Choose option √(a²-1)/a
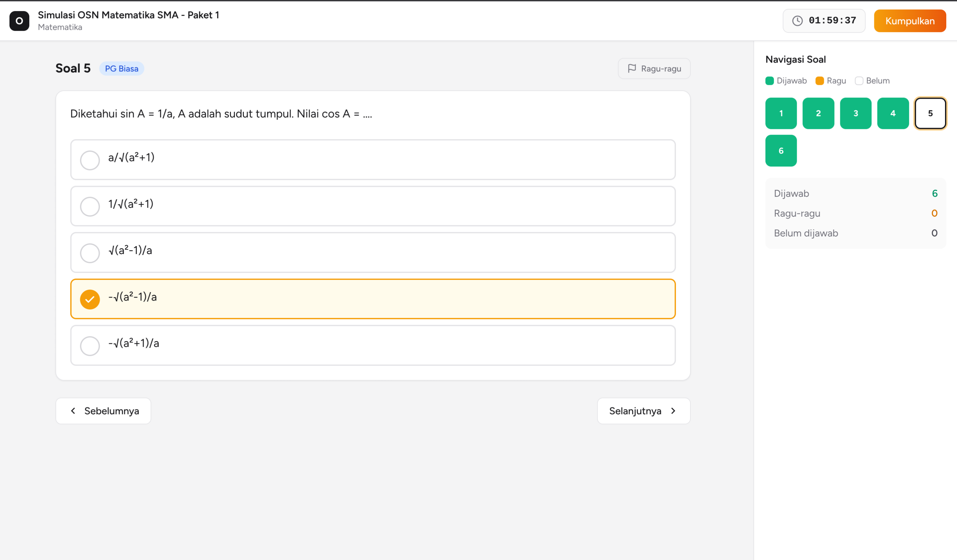Image resolution: width=957 pixels, height=560 pixels. click(373, 253)
